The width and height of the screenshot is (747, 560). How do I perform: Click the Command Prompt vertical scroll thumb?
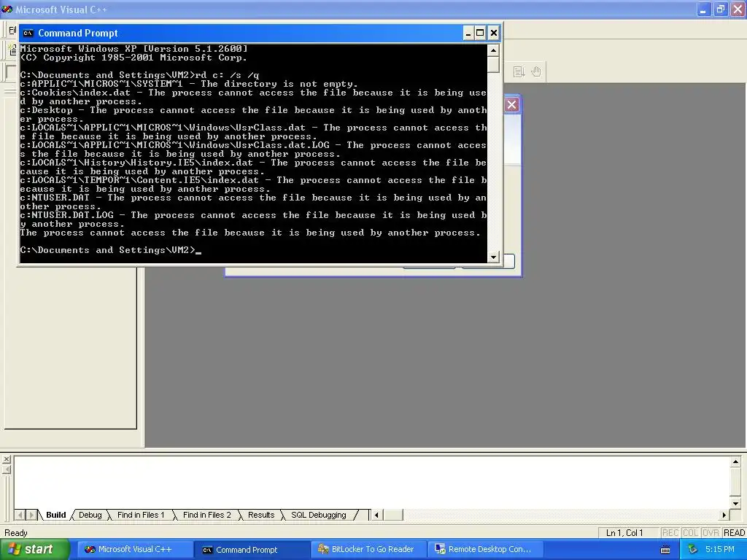(494, 64)
